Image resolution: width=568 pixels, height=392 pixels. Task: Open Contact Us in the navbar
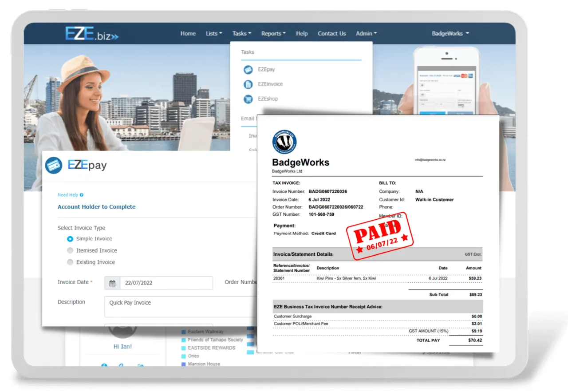331,34
